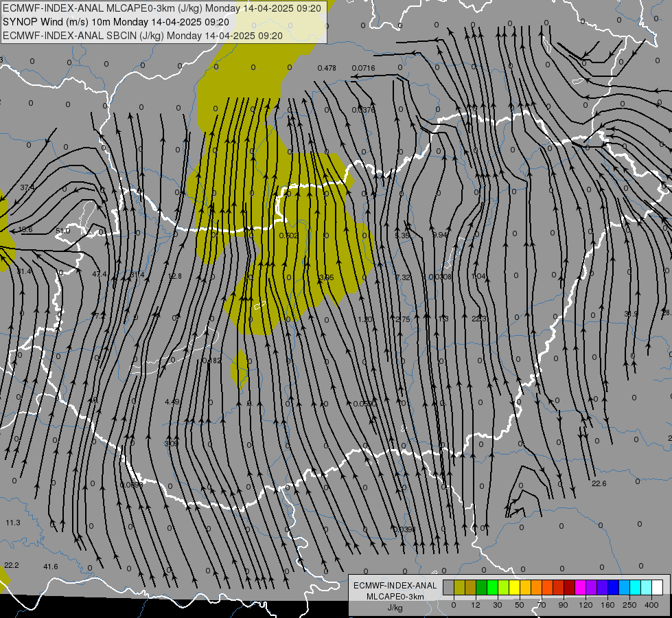Click the legend tick value 160
Viewport: 672px width, 618px height.
pos(607,605)
